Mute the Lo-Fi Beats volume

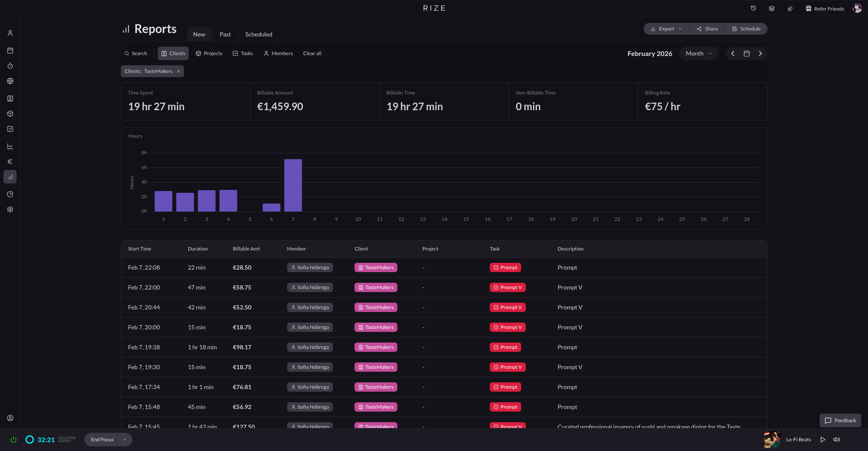(x=837, y=440)
